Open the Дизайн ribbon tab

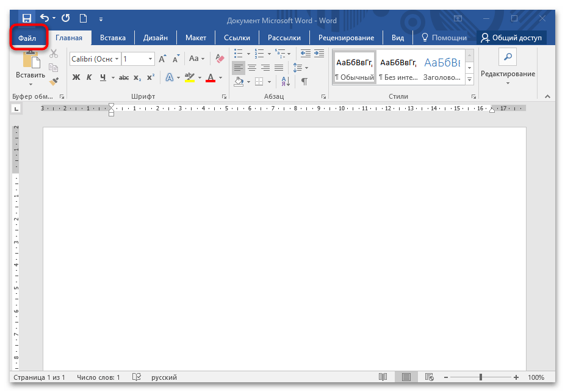pos(156,38)
